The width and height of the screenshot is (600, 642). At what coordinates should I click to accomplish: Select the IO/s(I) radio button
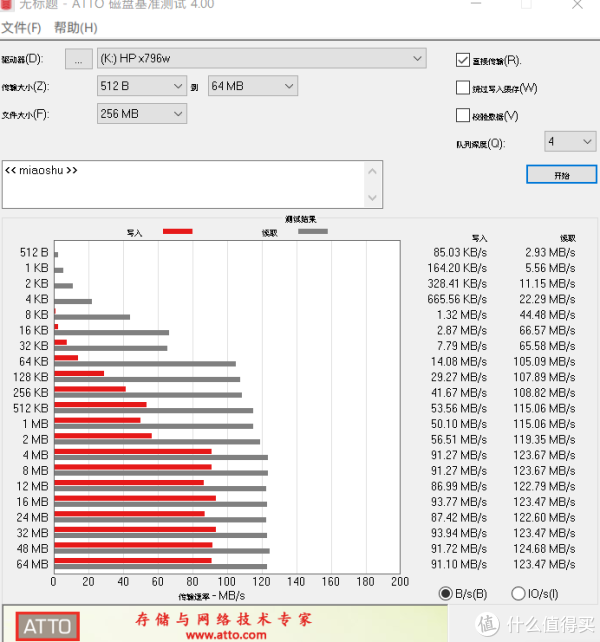tap(518, 594)
